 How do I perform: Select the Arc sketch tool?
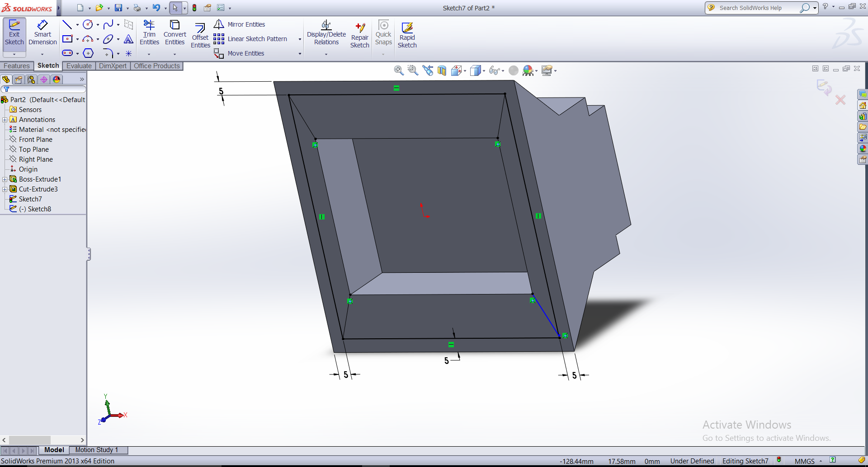(x=88, y=39)
